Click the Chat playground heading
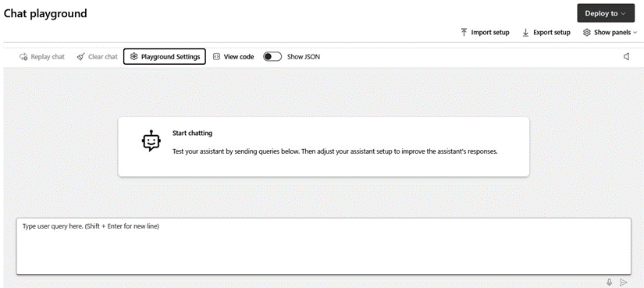The width and height of the screenshot is (644, 288). coord(45,13)
